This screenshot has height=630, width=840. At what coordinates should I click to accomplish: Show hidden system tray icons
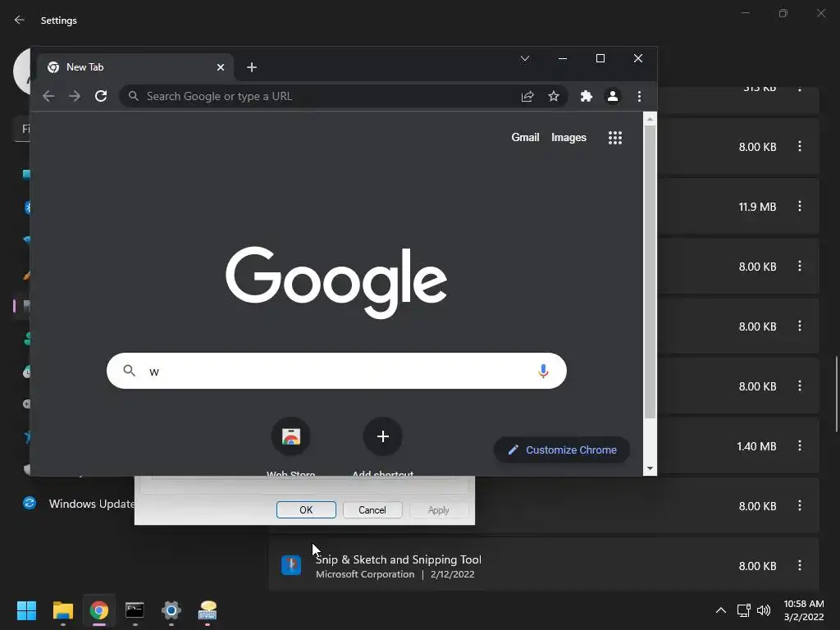[x=721, y=610]
